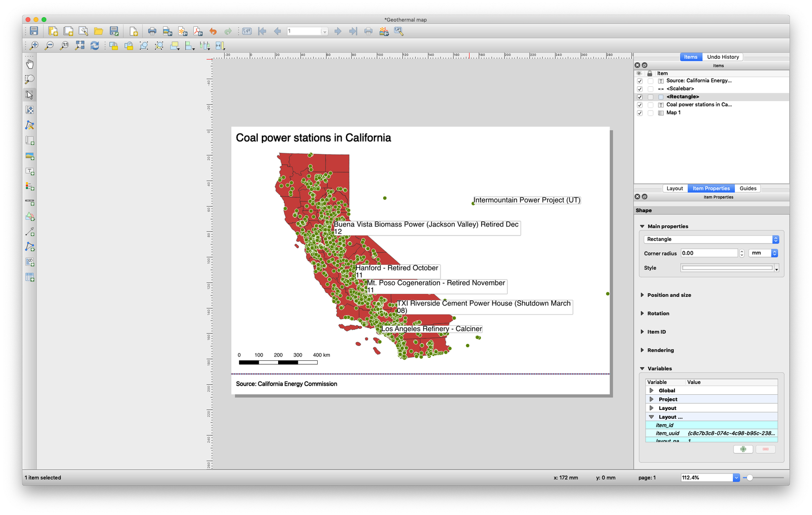Zoom to the full layout extent
Screen dimensions: 812x515
point(80,46)
